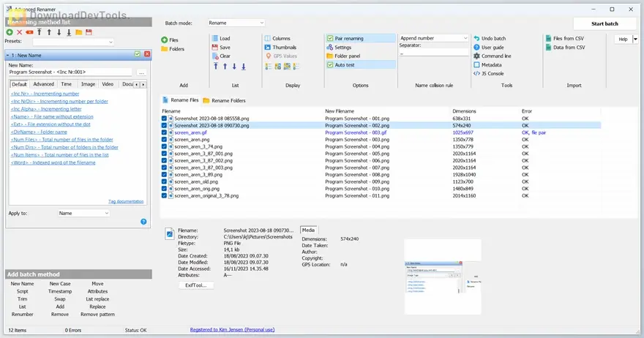This screenshot has height=338, width=644.
Task: Click the New Name text field
Action: 70,72
